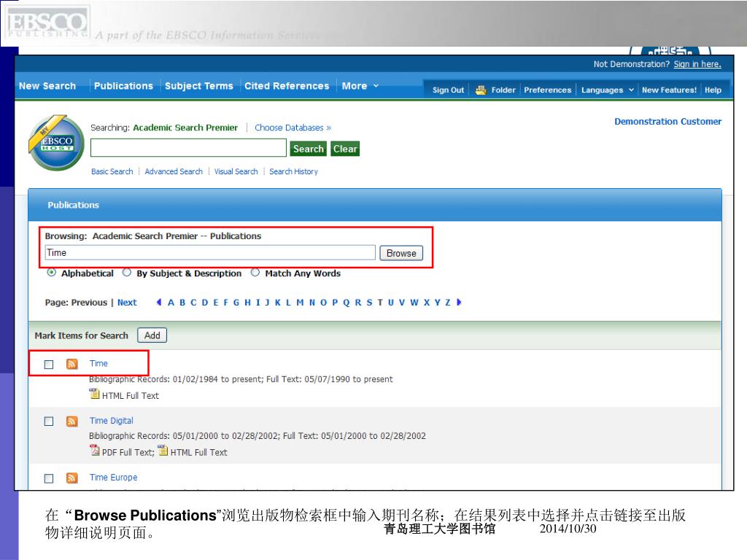The image size is (747, 560).
Task: Click the RSS feed icon beside Time Digital
Action: click(x=72, y=421)
